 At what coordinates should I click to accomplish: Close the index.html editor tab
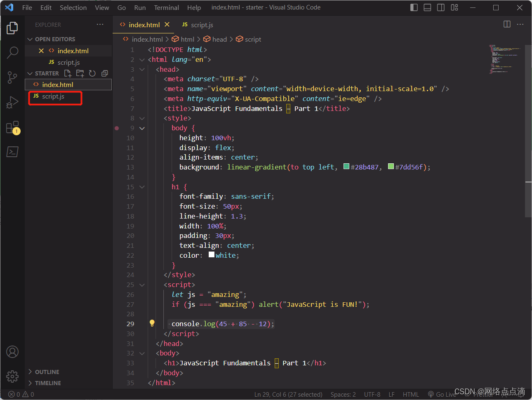(x=167, y=25)
